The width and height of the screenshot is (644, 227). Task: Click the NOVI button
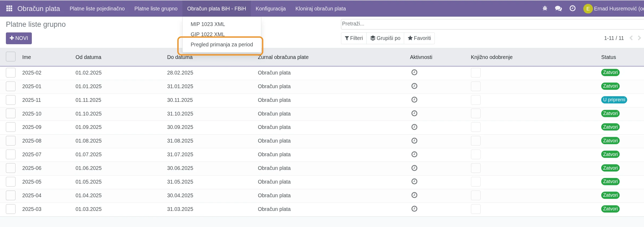19,38
